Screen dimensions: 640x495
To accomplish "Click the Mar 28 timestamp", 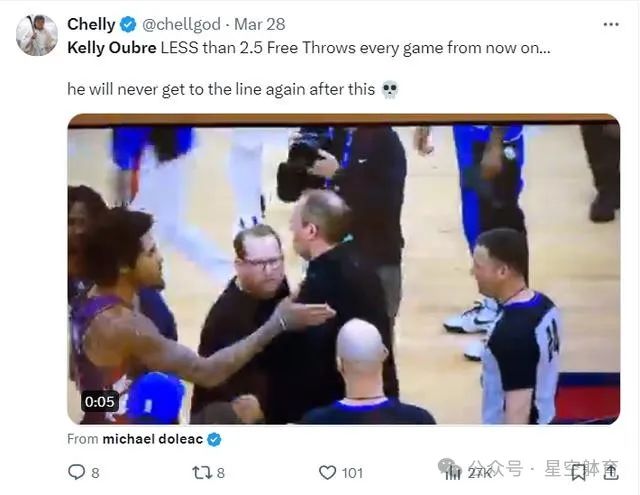I will click(x=260, y=24).
